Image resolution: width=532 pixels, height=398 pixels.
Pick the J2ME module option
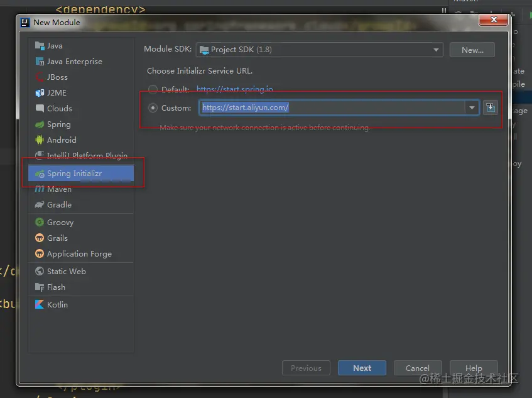(x=81, y=92)
